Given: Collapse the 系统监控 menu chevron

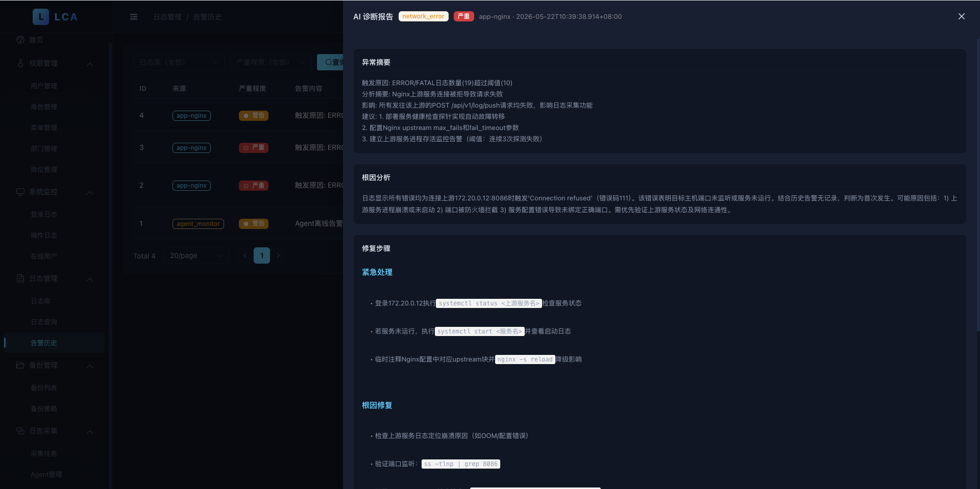Looking at the screenshot, I should pos(90,193).
